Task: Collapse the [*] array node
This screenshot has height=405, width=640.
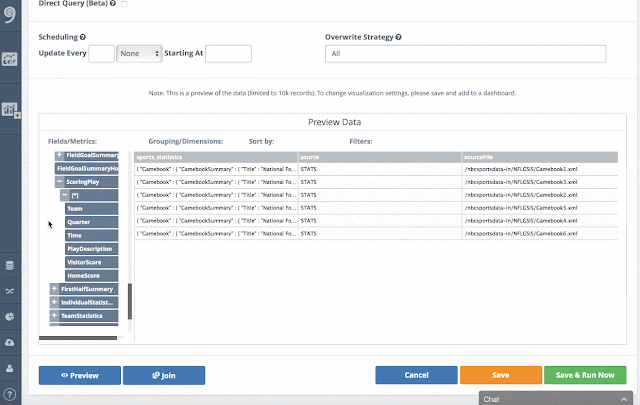Action: [65, 195]
